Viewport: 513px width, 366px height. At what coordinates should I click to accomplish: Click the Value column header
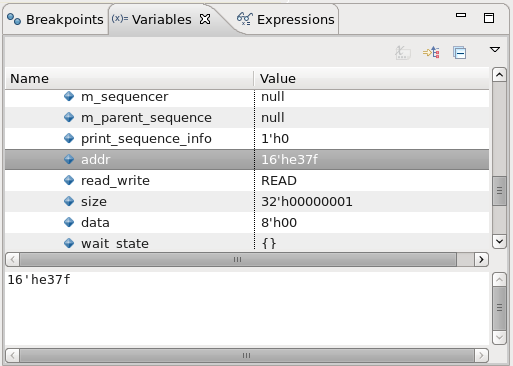click(372, 79)
